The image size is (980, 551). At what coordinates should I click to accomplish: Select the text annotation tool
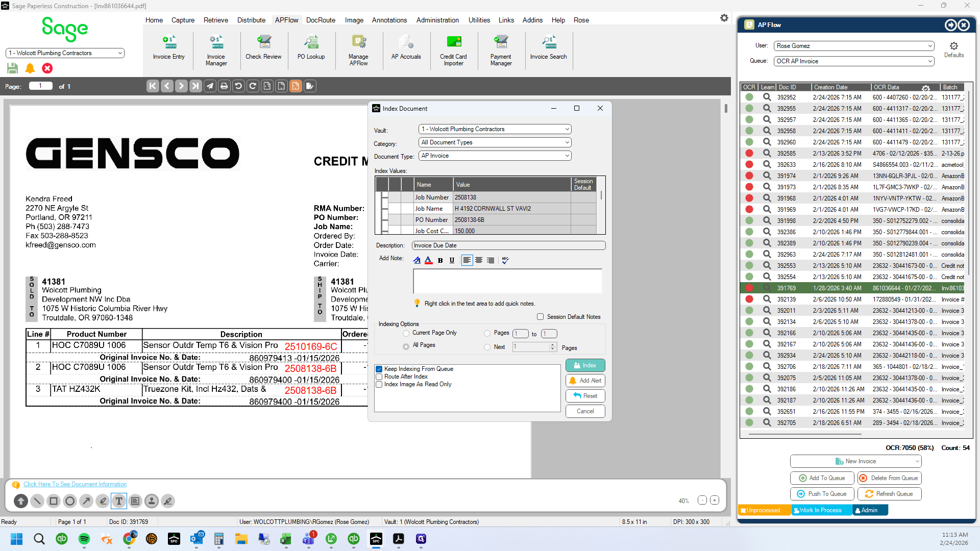tap(119, 501)
